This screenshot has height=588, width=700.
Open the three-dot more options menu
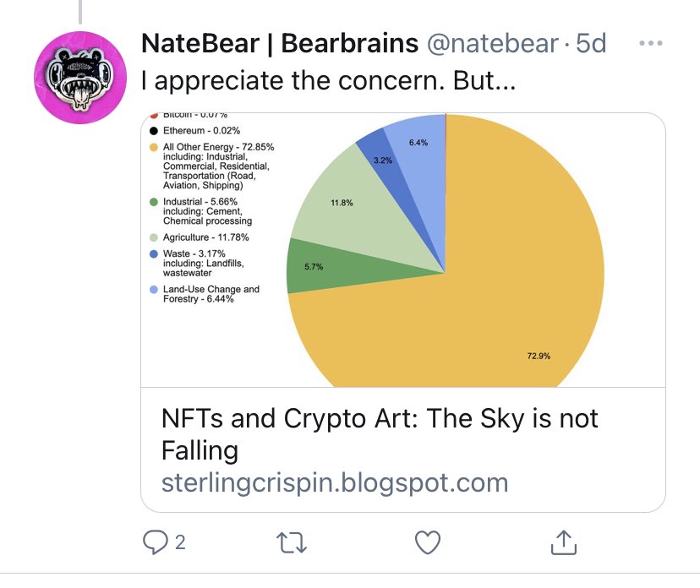tap(650, 43)
